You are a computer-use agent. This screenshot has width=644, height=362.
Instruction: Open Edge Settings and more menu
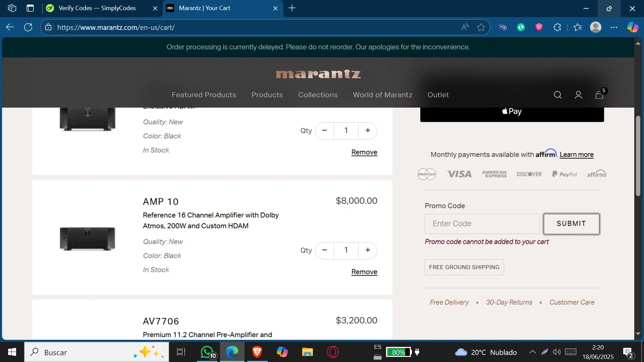614,27
